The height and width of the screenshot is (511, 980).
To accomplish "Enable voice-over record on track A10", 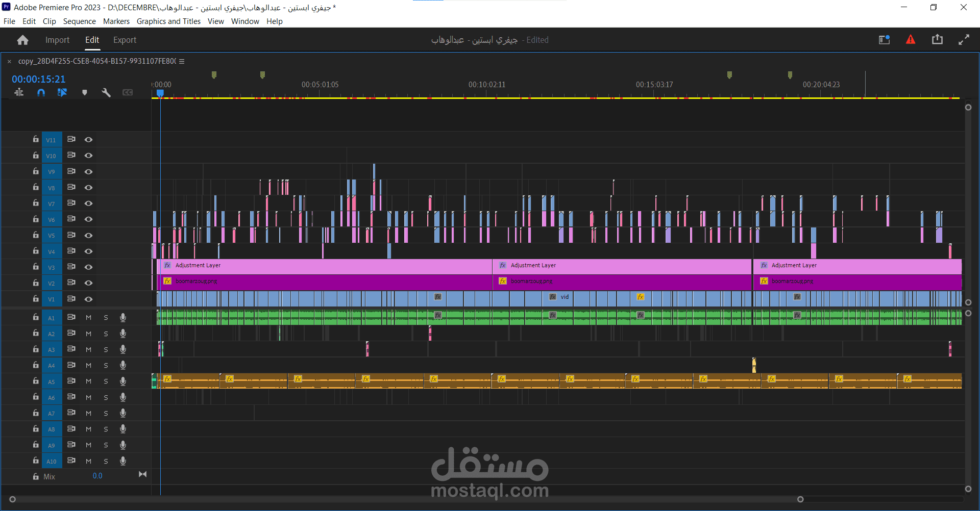I will pyautogui.click(x=123, y=461).
